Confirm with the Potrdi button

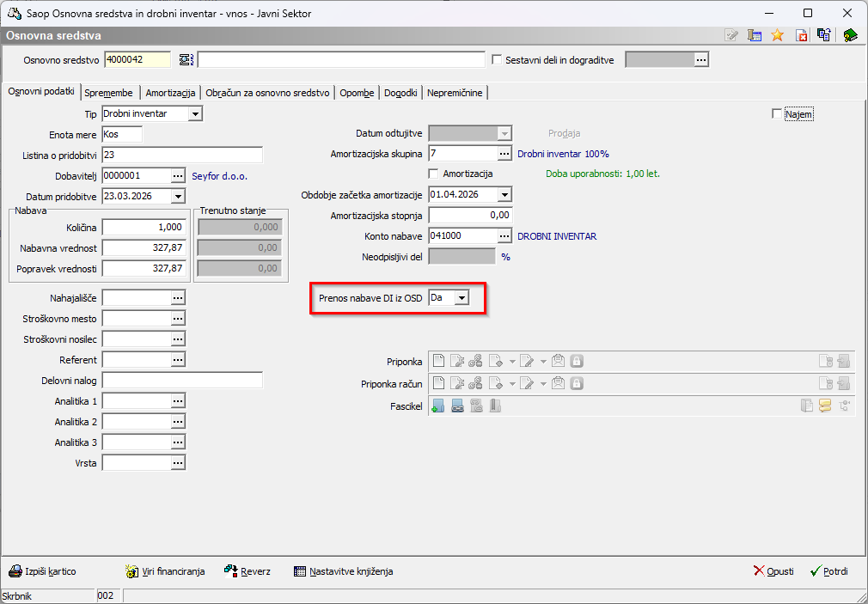(x=828, y=571)
